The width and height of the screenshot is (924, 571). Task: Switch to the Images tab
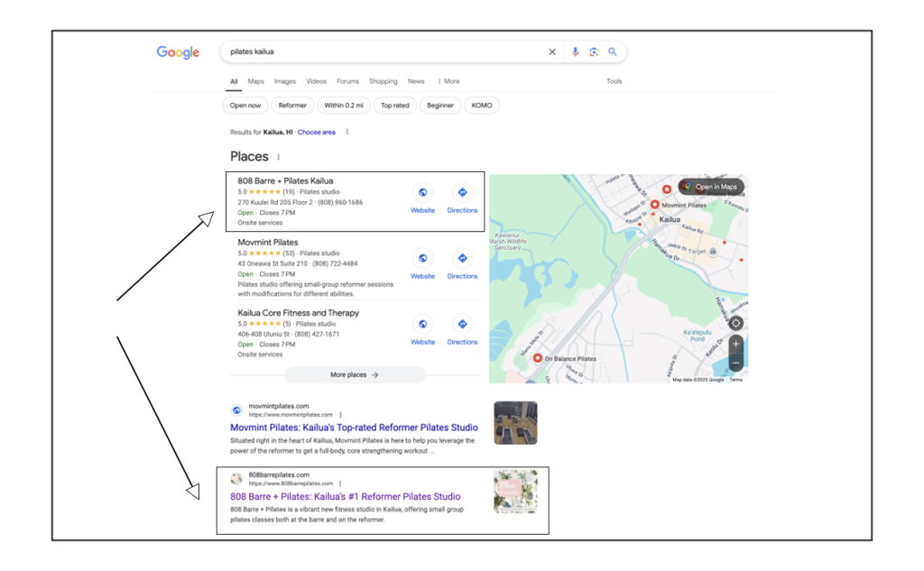pyautogui.click(x=284, y=81)
